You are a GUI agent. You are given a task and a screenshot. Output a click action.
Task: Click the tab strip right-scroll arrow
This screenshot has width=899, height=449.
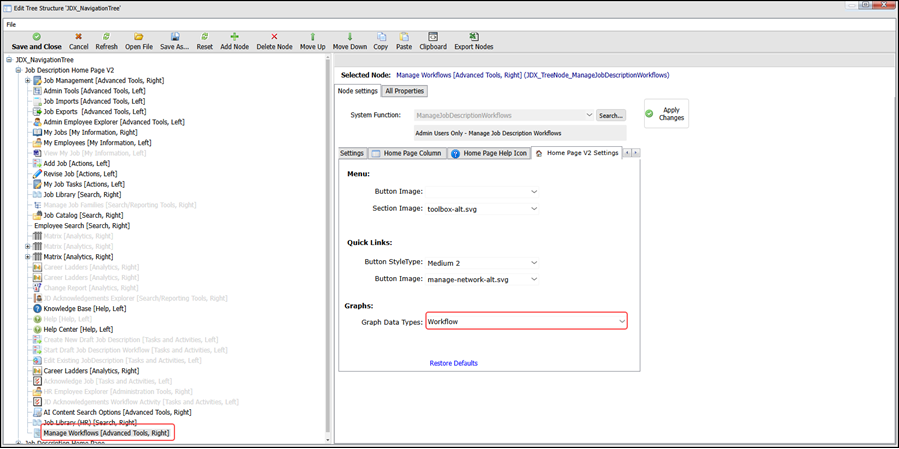[x=636, y=153]
